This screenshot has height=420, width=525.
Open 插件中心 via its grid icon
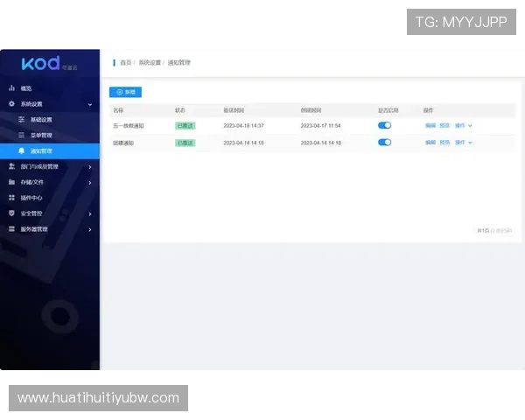click(x=11, y=198)
